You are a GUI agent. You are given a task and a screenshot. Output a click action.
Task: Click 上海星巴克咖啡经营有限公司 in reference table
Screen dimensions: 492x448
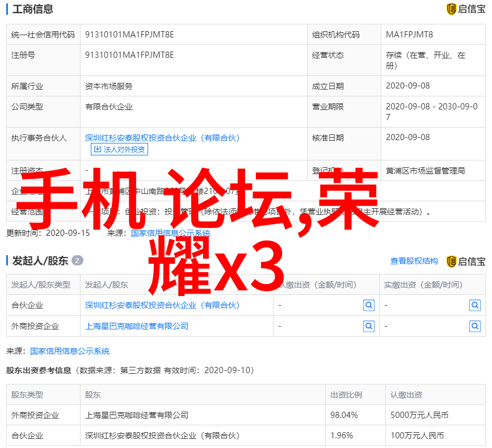click(x=137, y=415)
